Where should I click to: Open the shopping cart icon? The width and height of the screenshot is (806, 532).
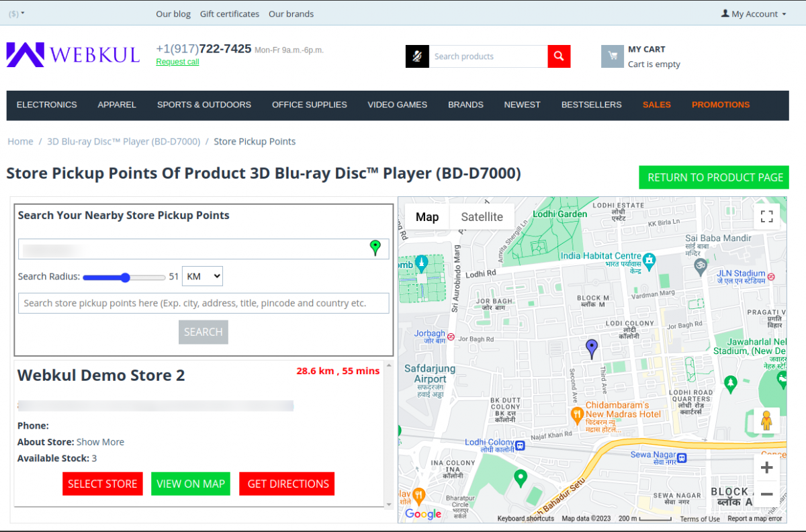click(x=612, y=56)
